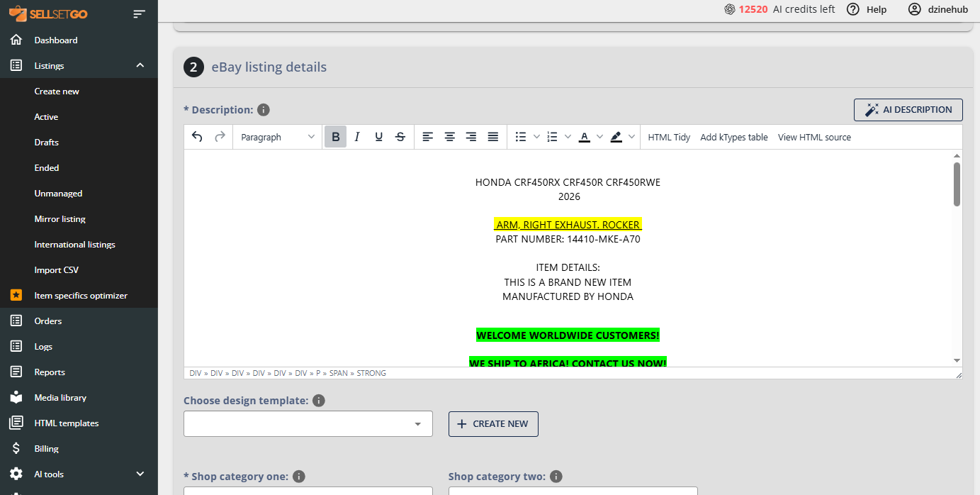This screenshot has height=495, width=980.
Task: Open the Choose design template dropdown
Action: pos(308,424)
